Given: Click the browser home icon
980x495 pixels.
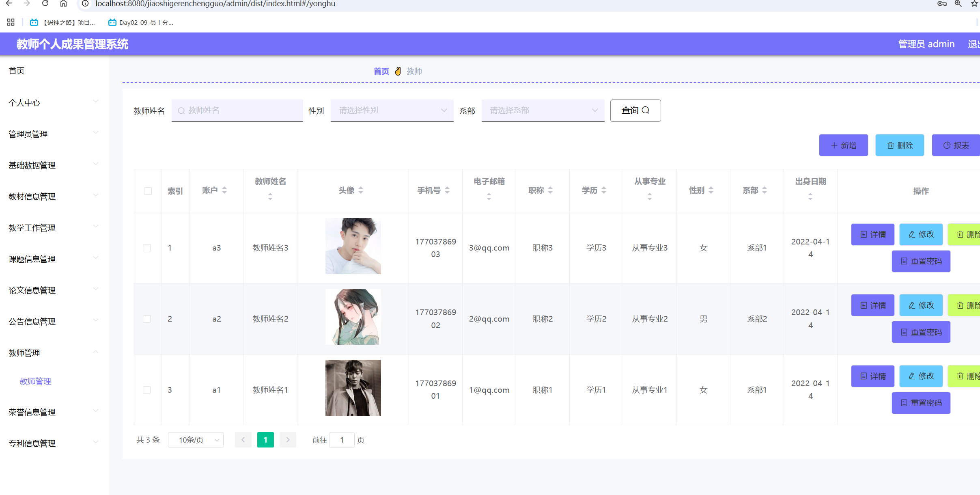Looking at the screenshot, I should coord(63,4).
